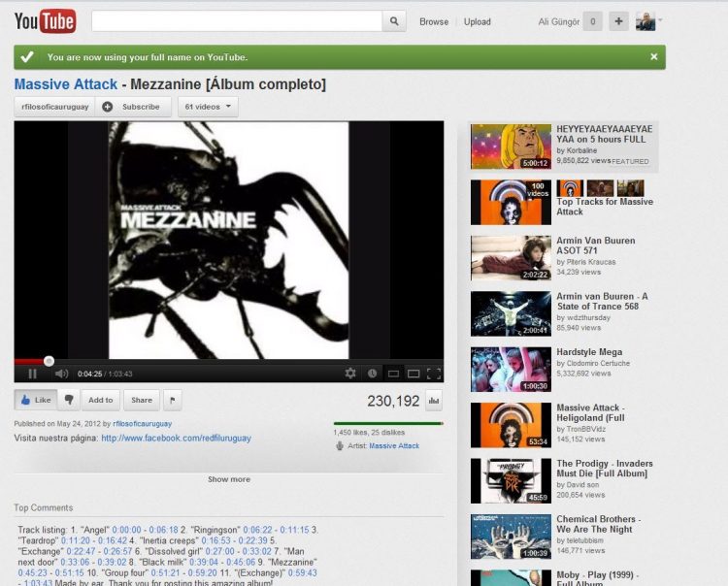Click the Top Comments heading

[x=43, y=507]
